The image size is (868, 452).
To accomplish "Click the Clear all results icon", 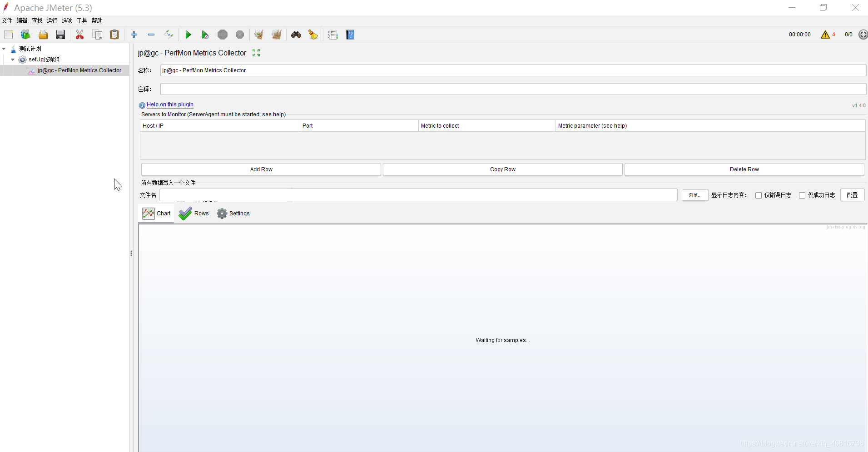I will click(276, 35).
